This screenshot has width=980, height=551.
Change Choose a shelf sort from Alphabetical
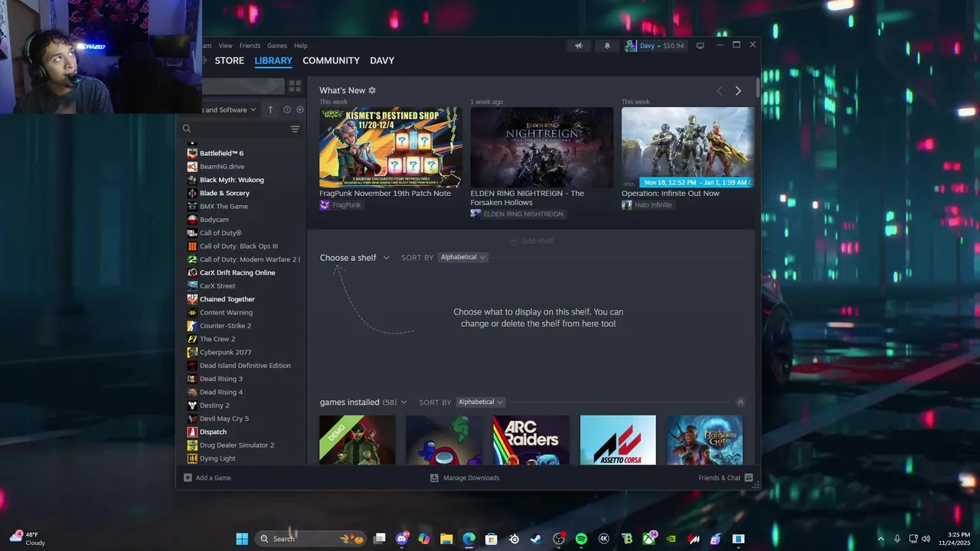(463, 257)
